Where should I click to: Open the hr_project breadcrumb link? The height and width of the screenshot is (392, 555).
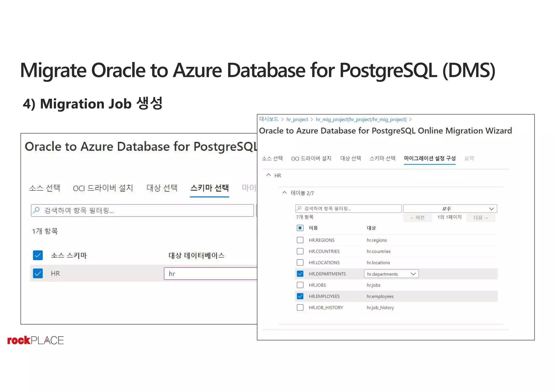[297, 119]
